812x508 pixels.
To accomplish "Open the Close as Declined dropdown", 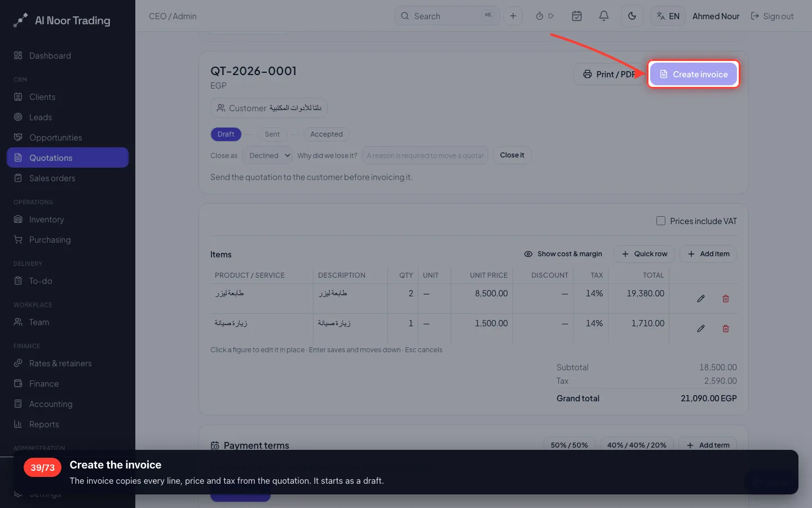I will [267, 155].
